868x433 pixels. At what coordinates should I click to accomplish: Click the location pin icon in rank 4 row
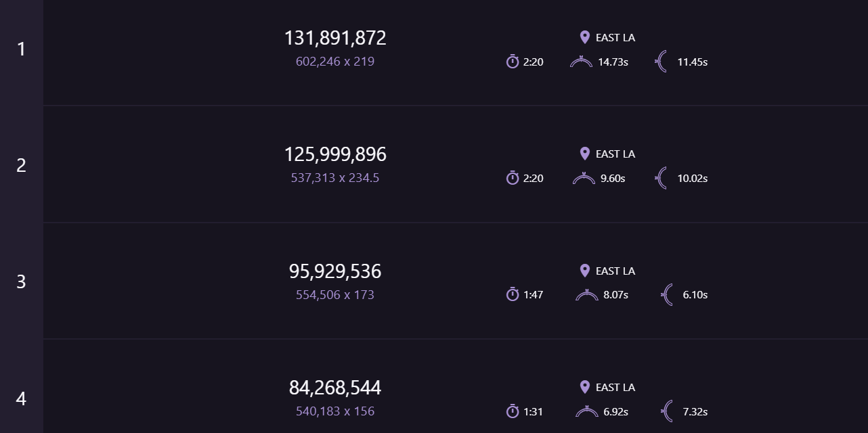(585, 387)
